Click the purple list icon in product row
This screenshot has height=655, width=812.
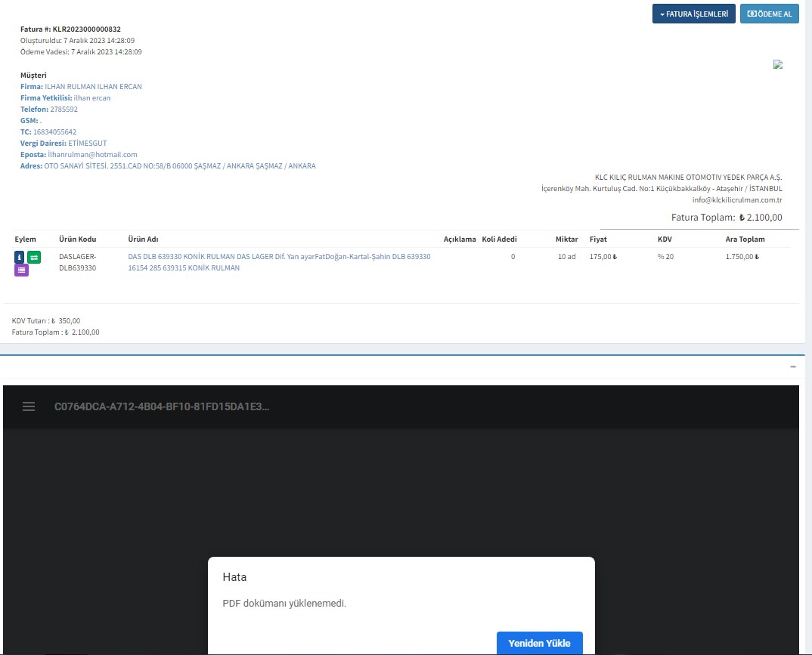(21, 270)
